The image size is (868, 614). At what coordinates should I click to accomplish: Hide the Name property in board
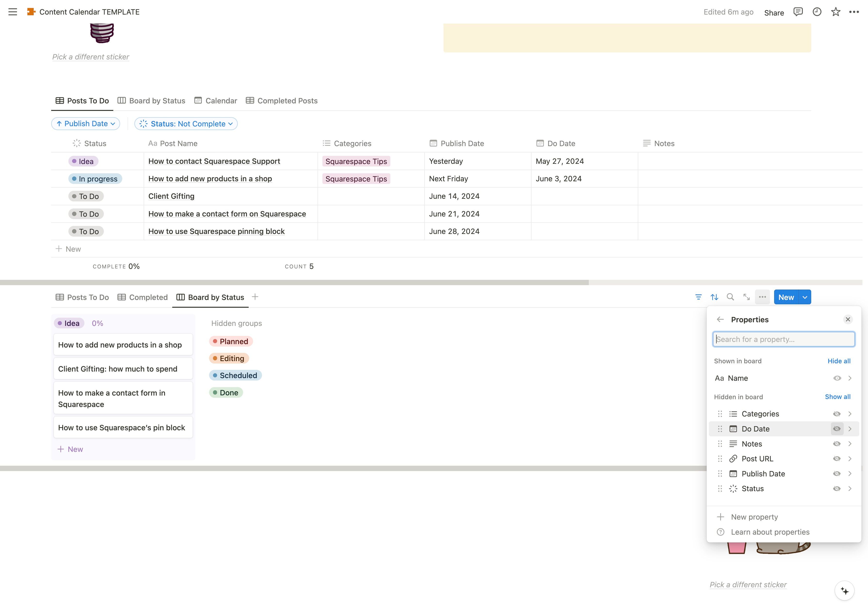(x=837, y=378)
